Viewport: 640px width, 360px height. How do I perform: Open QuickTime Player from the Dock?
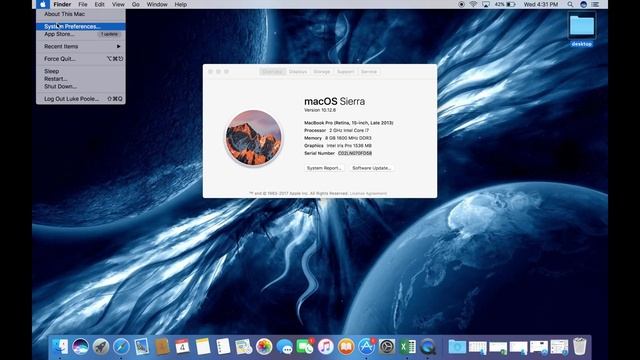point(427,347)
